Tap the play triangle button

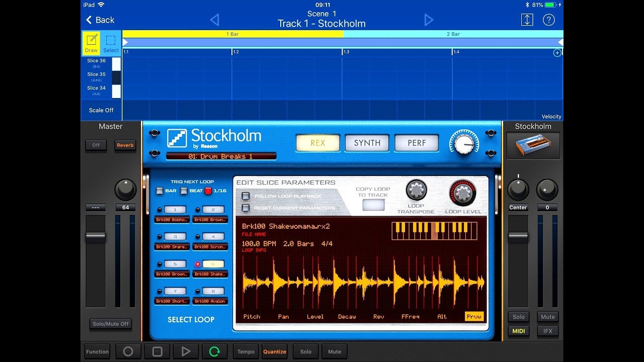click(186, 351)
